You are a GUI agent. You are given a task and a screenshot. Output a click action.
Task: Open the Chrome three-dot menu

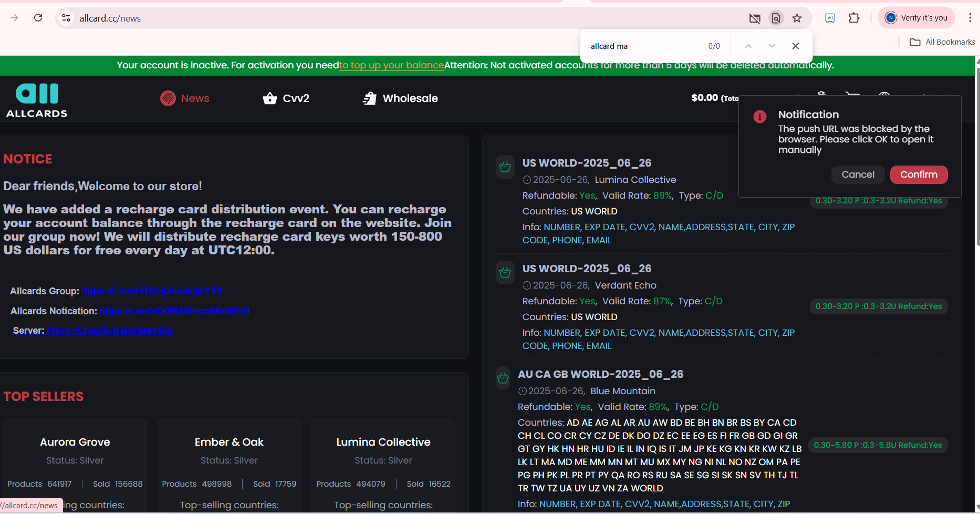coord(970,18)
